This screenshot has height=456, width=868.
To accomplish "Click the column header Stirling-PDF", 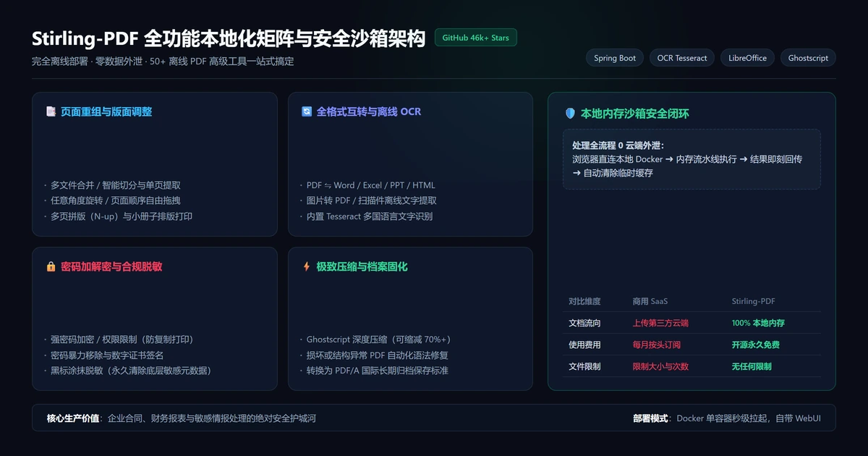I will tap(754, 301).
